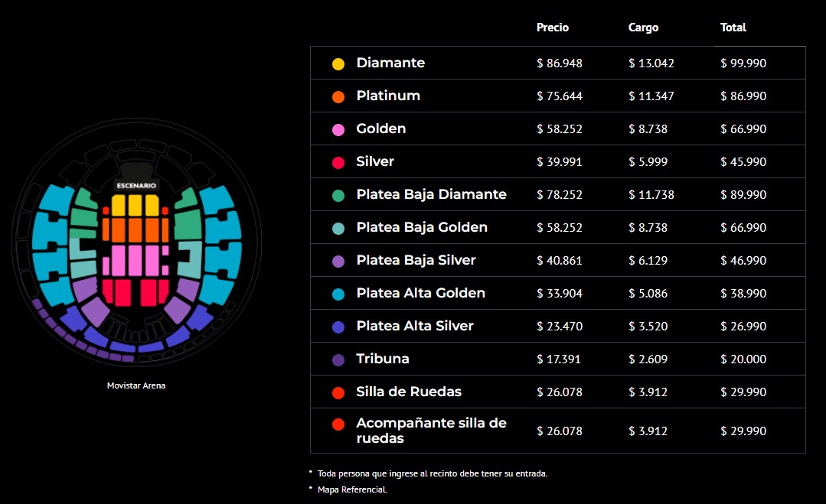Click the cyan Platea Alta Golden dot

(338, 294)
